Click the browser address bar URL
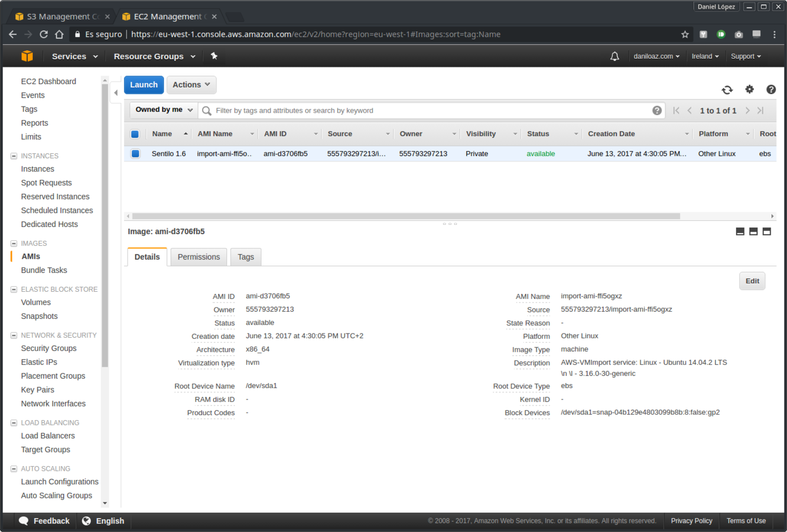 315,34
